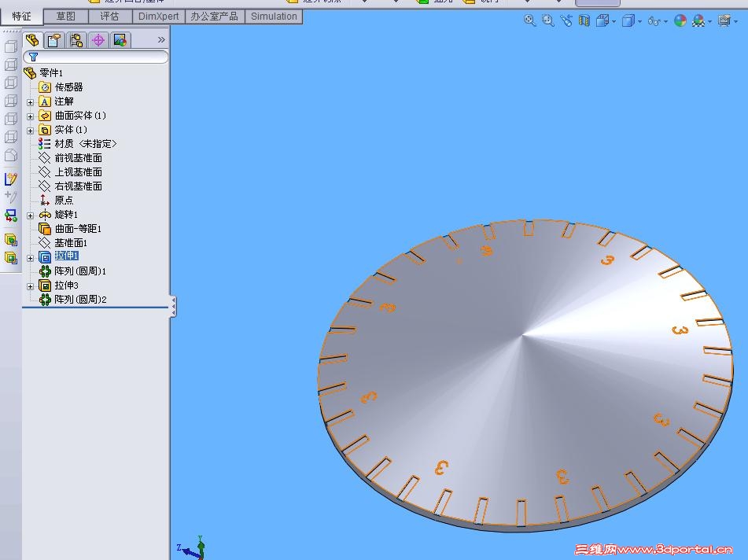Click the View Settings monitor icon
This screenshot has height=560, width=748.
pyautogui.click(x=724, y=20)
